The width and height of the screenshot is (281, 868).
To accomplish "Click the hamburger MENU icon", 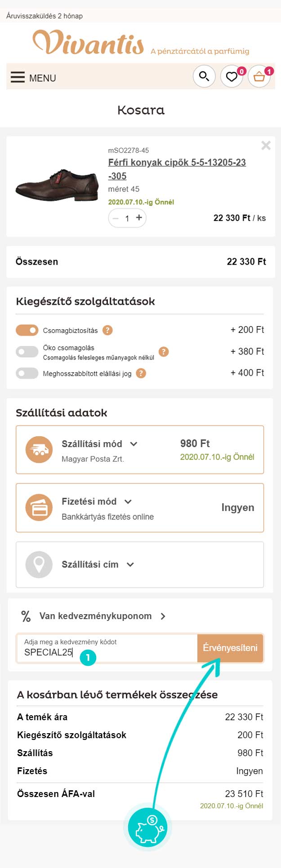I will coord(18,77).
